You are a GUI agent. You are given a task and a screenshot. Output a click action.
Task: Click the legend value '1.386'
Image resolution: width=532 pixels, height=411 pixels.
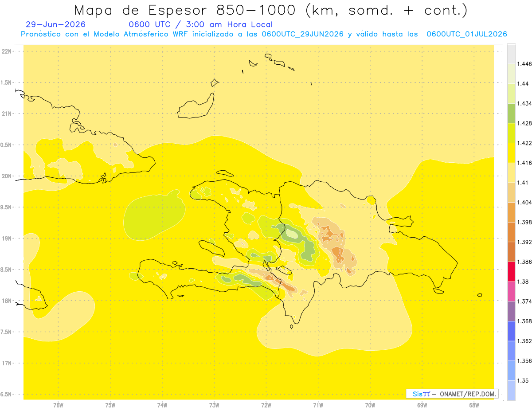(x=524, y=262)
